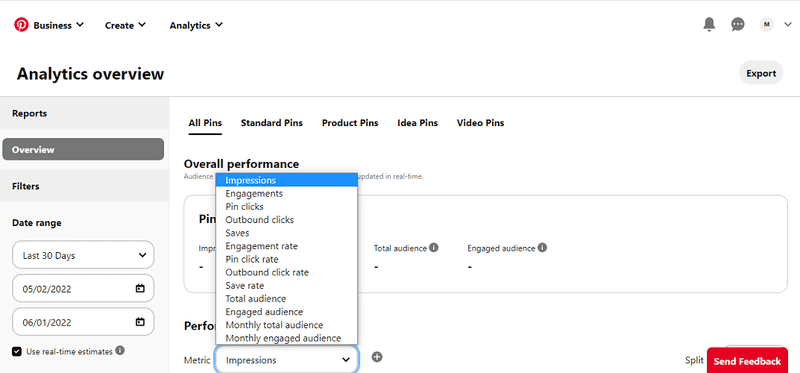800x373 pixels.
Task: Open the notifications bell icon
Action: pos(709,24)
